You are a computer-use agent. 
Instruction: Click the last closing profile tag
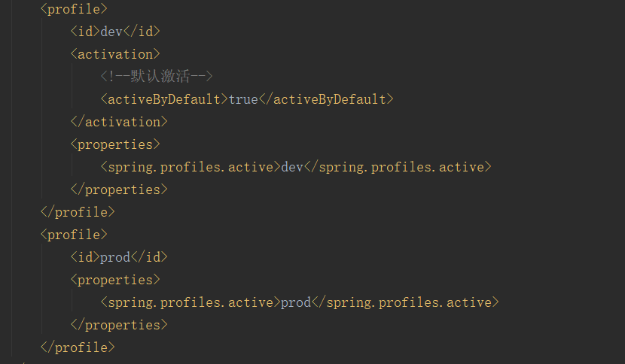click(x=78, y=347)
